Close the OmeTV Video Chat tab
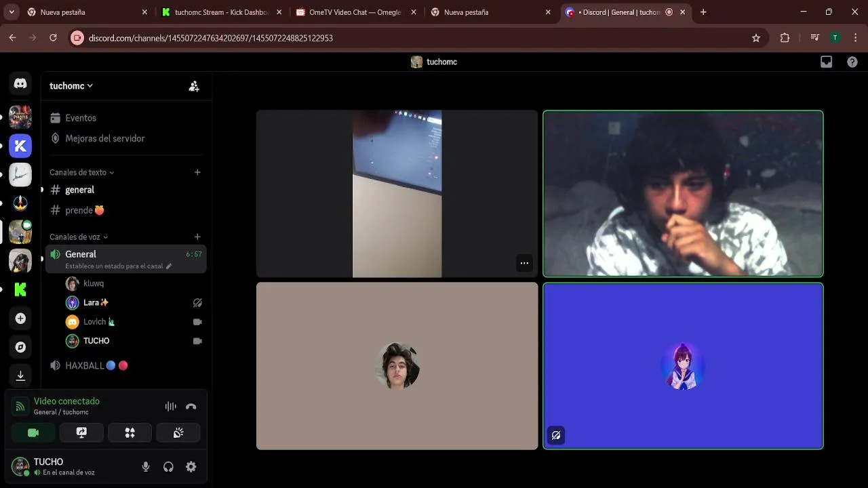Screen dimensions: 868x488 click(x=414, y=12)
